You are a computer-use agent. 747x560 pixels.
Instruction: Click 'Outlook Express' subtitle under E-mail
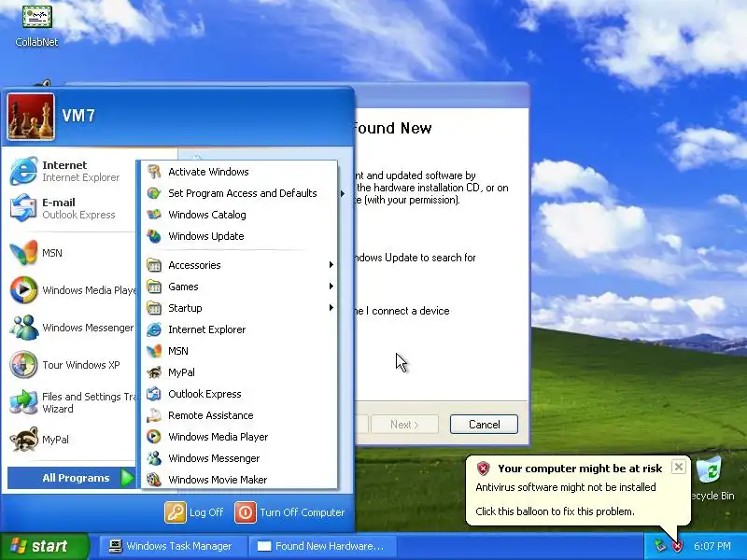point(78,215)
